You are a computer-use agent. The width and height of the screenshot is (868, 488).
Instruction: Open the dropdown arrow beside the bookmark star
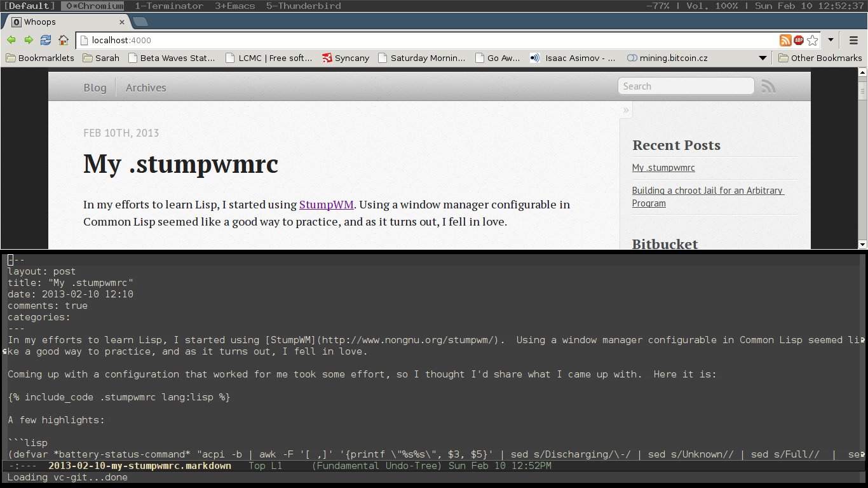pyautogui.click(x=831, y=40)
